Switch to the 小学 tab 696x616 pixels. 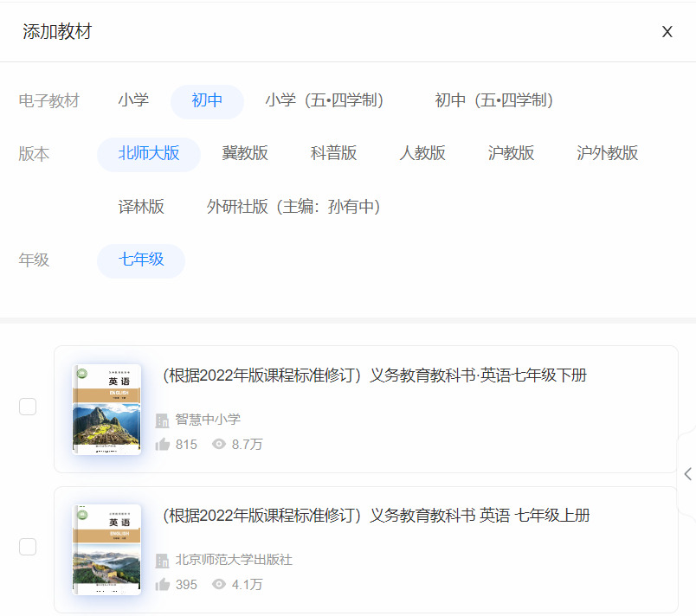click(x=133, y=100)
